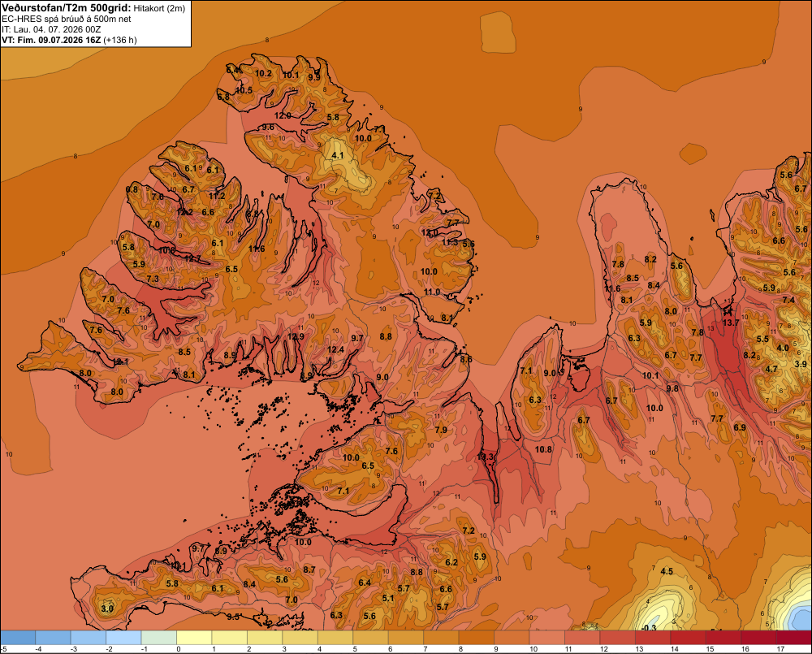Click the 4.5 temperature label in the southeast highlands
The image size is (812, 654).
[x=667, y=572]
